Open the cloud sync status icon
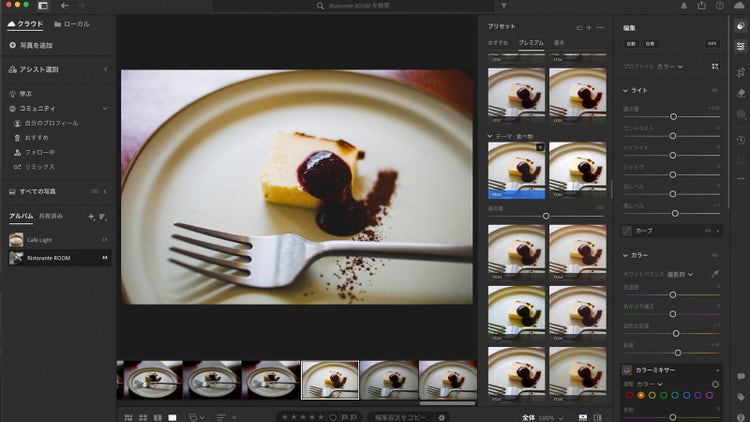Viewport: 750px width, 422px height. (740, 6)
